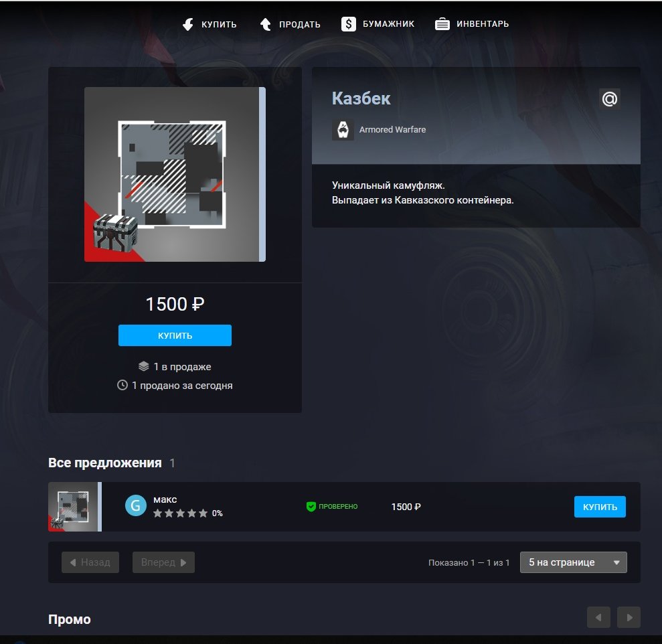Click the Промо next arrow
This screenshot has width=662, height=644.
(x=629, y=617)
